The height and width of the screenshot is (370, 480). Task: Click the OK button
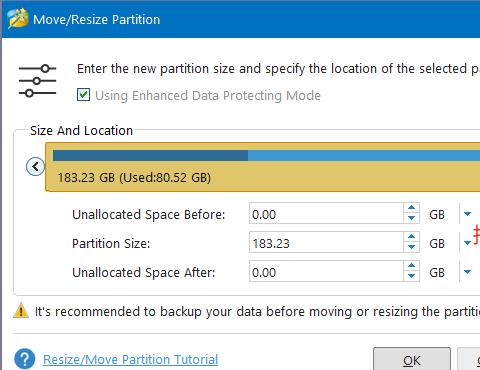pos(412,359)
